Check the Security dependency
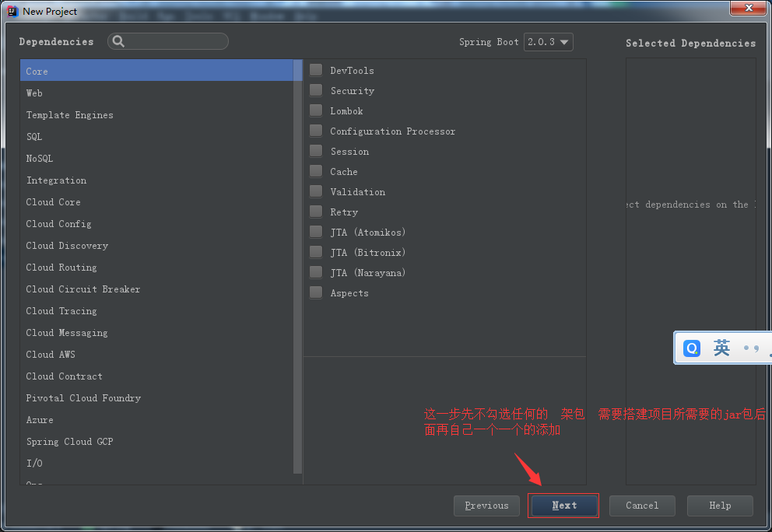Screen dimensions: 772x532 pyautogui.click(x=316, y=90)
